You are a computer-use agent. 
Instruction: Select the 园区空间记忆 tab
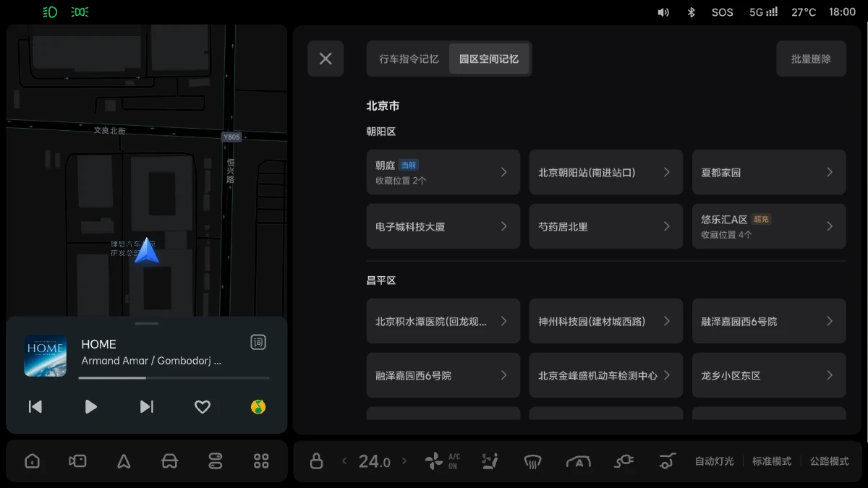coord(489,59)
